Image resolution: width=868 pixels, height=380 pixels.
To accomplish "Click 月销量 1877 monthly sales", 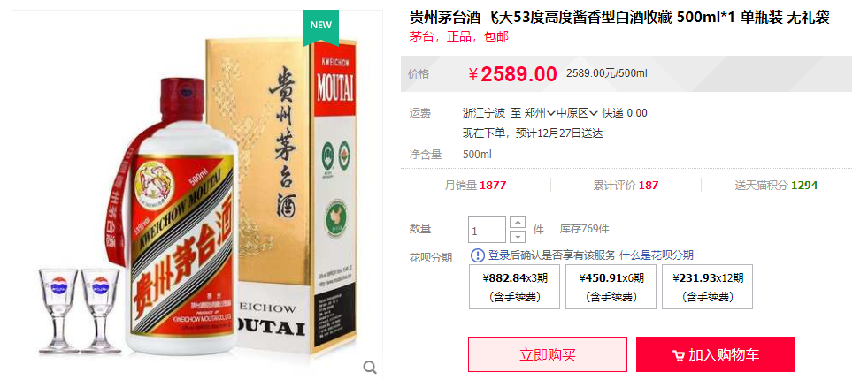I will tap(475, 186).
